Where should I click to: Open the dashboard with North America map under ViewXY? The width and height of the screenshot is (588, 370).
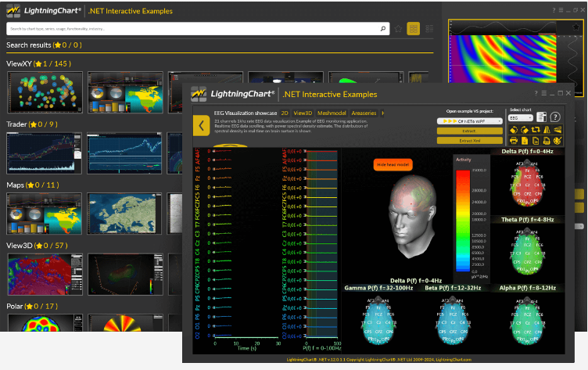[x=125, y=92]
